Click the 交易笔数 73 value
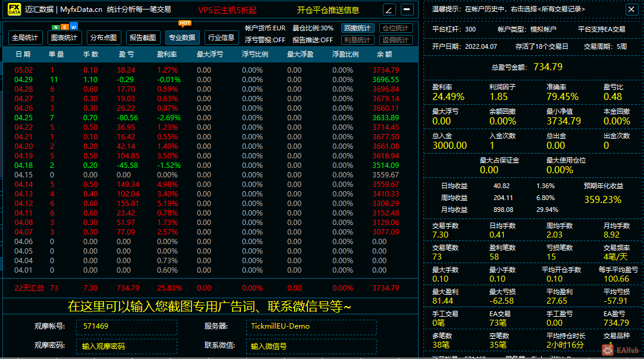Image resolution: width=644 pixels, height=359 pixels. pyautogui.click(x=436, y=257)
